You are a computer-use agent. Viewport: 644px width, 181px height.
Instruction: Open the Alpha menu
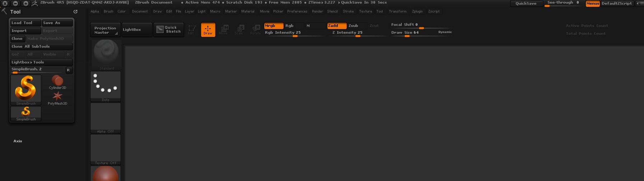point(95,11)
